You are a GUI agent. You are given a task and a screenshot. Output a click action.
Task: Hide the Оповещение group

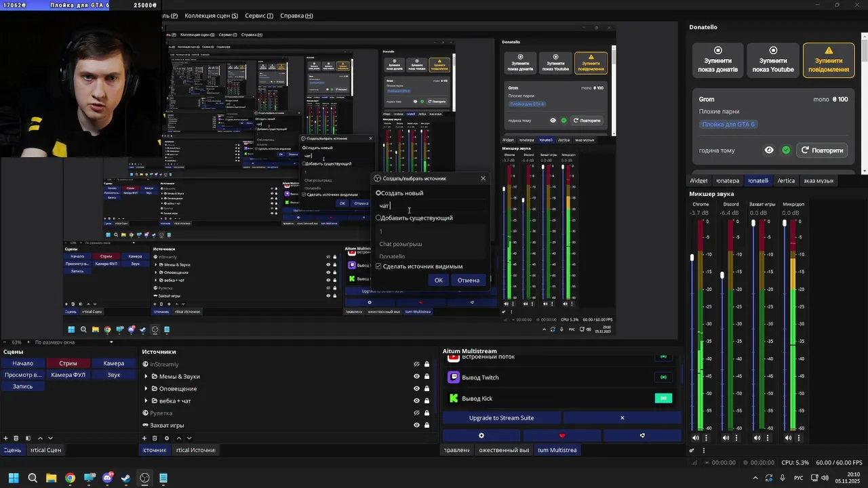coord(416,389)
